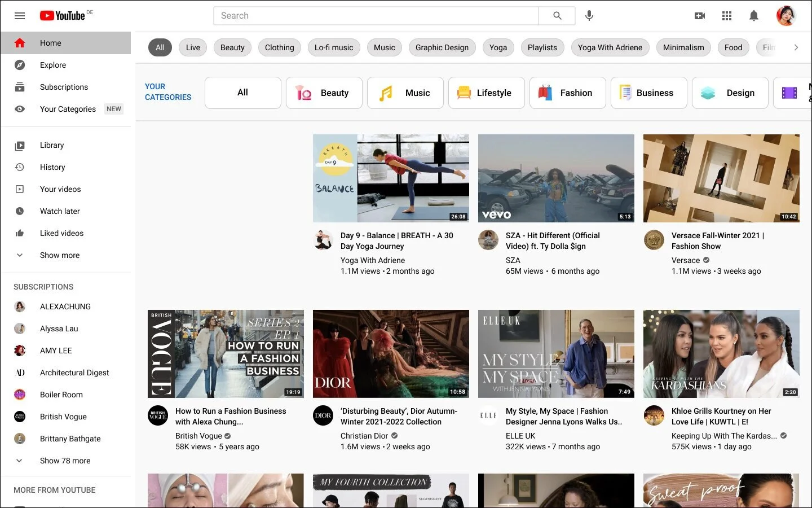
Task: Select the Live filter chip
Action: (193, 47)
